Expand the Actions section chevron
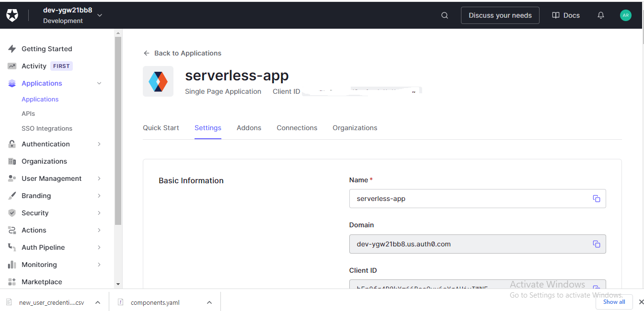Image resolution: width=644 pixels, height=311 pixels. [x=99, y=230]
